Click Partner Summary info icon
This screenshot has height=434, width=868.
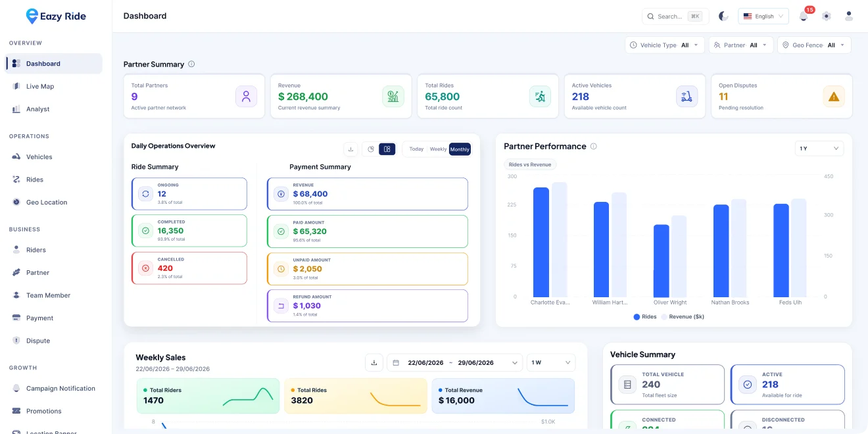point(191,64)
